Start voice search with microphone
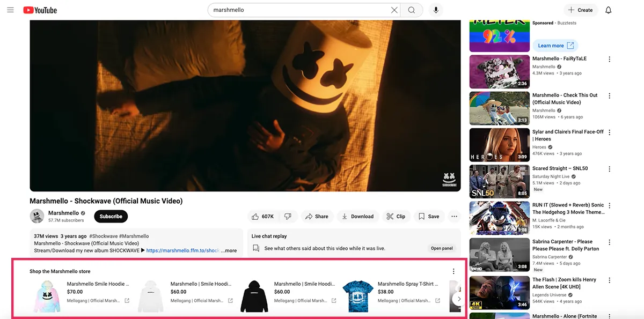 [x=436, y=10]
